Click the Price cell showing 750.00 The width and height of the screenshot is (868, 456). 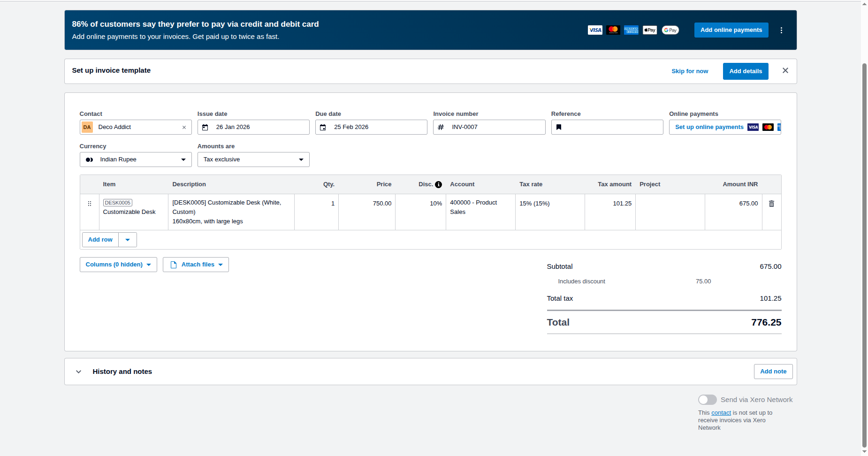tap(367, 212)
